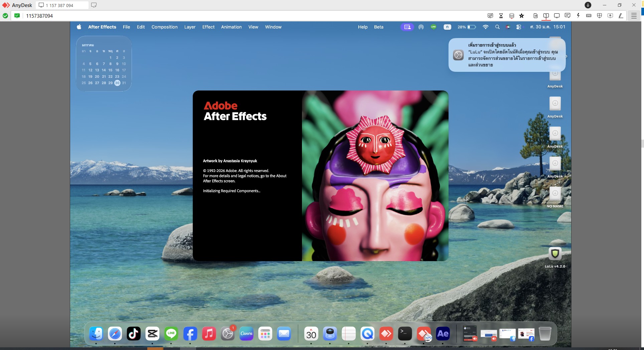The height and width of the screenshot is (350, 644).
Task: Open the LINE app in the dock
Action: coord(171,334)
